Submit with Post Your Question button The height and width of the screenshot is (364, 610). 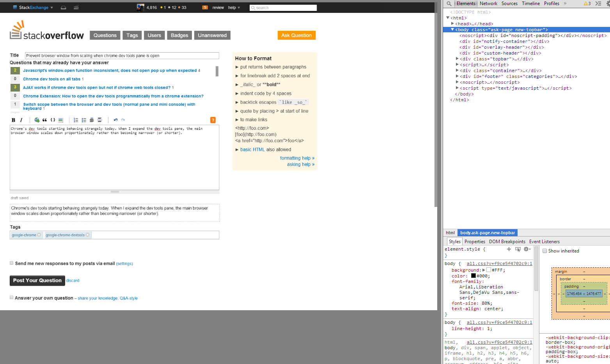coord(37,281)
